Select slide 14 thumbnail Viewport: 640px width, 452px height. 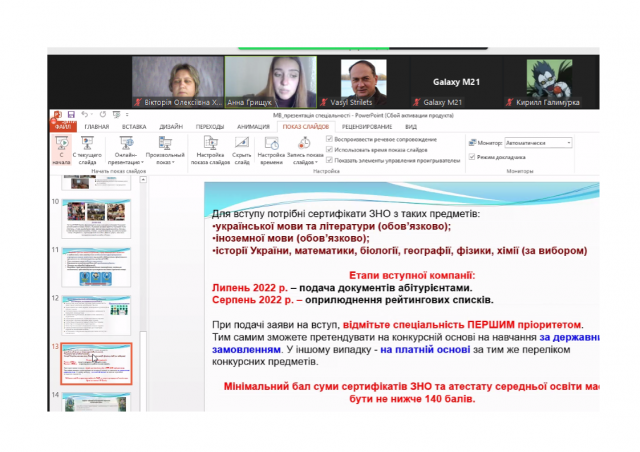[x=96, y=402]
